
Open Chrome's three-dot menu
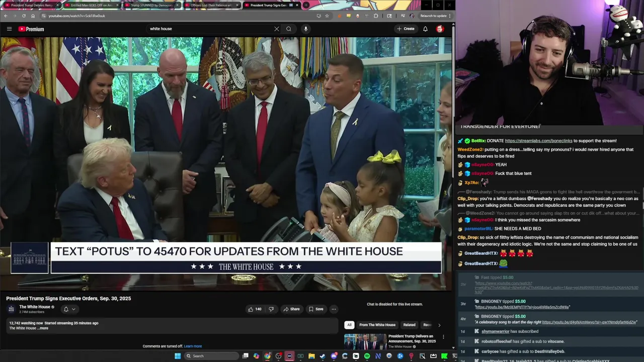450,16
